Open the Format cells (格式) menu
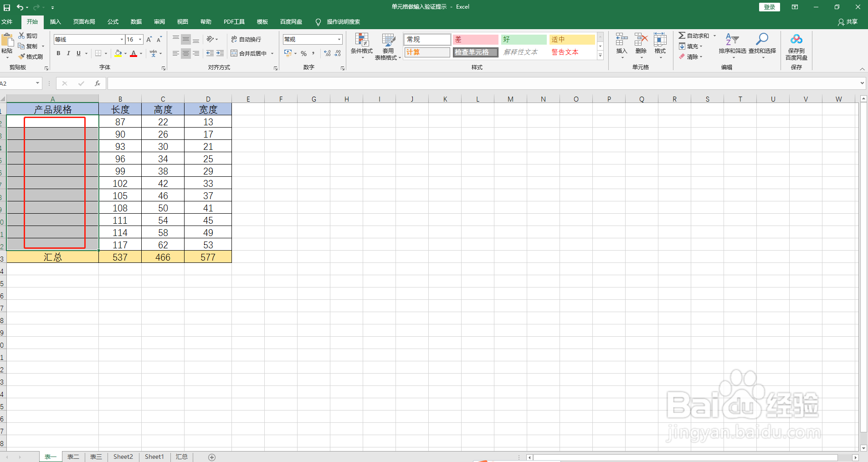The width and height of the screenshot is (868, 462). point(660,46)
